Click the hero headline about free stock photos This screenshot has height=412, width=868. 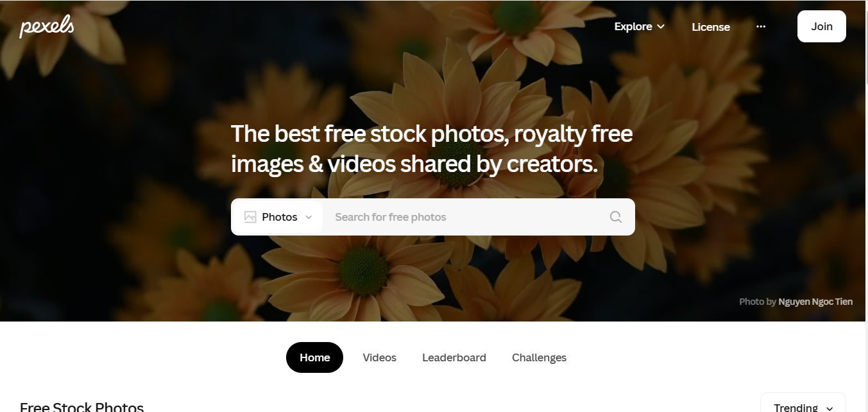pos(432,149)
